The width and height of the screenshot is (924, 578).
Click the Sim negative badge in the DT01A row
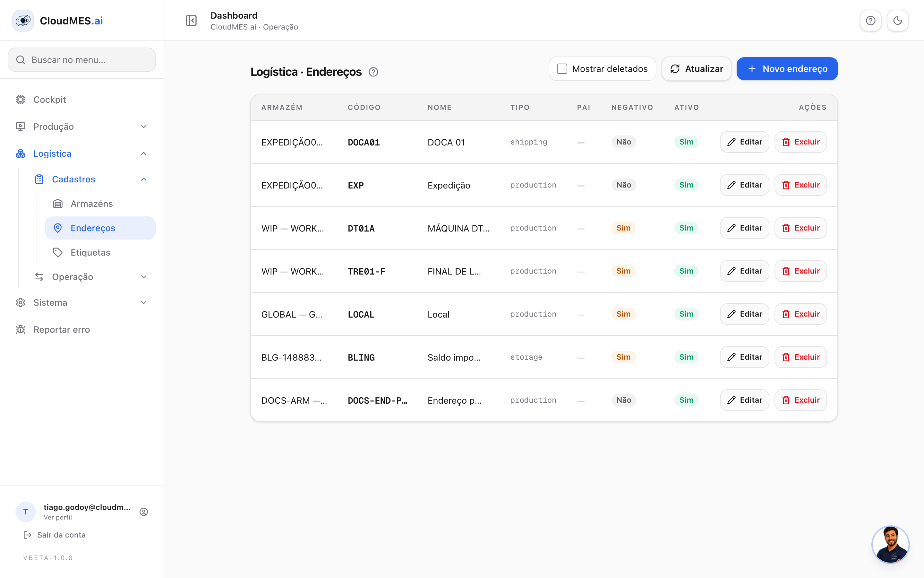pos(623,228)
